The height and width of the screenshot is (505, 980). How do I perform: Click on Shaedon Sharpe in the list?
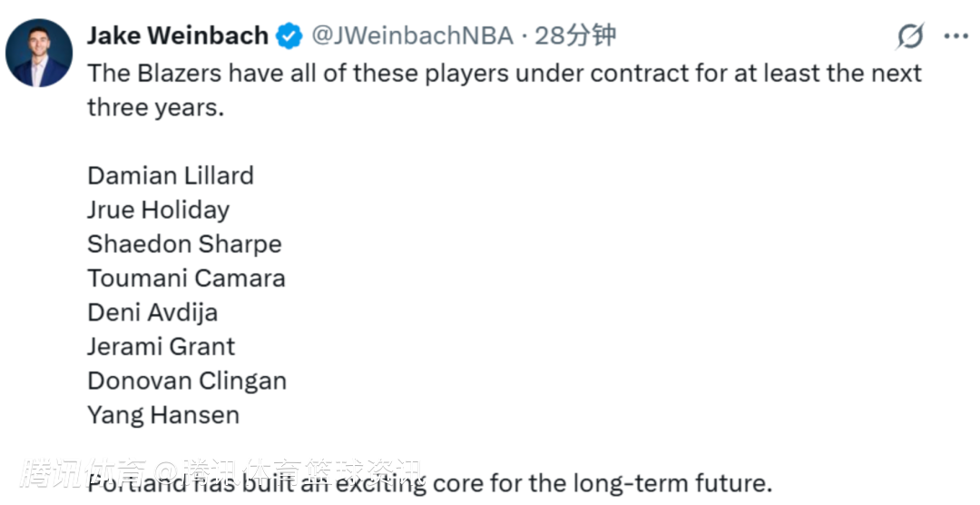(184, 244)
